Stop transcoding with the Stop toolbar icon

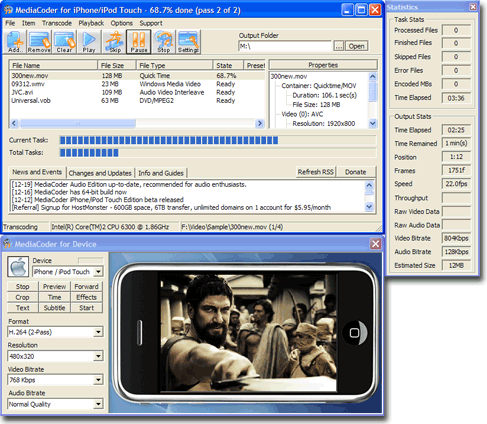click(x=164, y=42)
